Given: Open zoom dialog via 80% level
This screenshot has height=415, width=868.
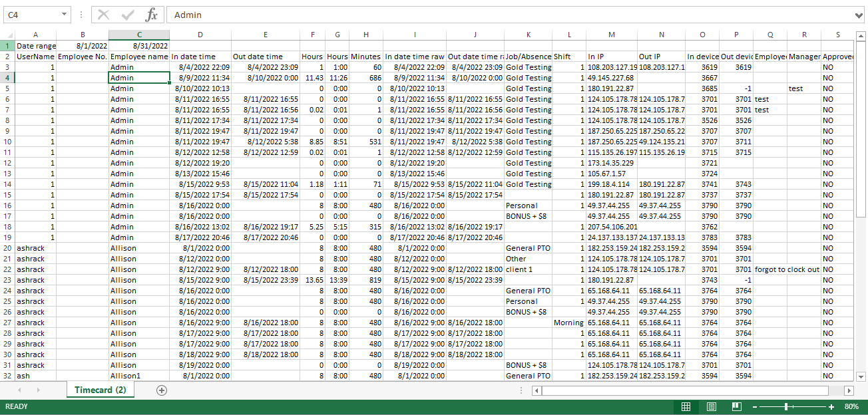Looking at the screenshot, I should tap(851, 406).
